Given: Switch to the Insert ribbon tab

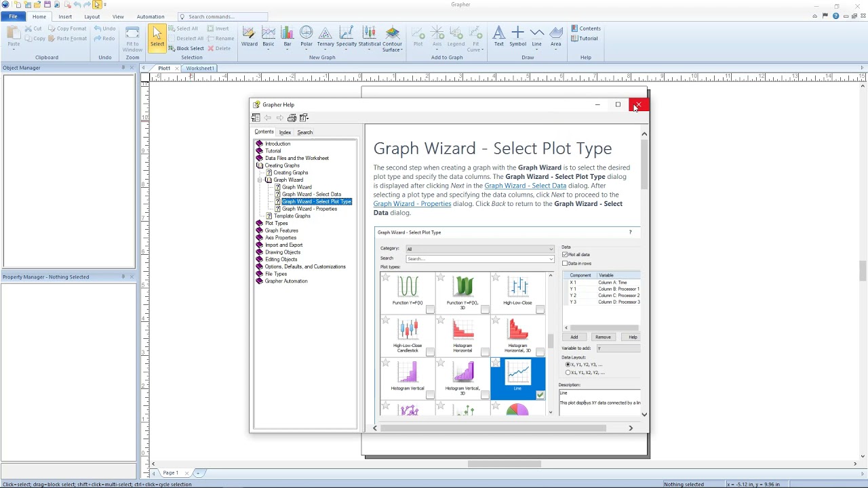Looking at the screenshot, I should (x=65, y=16).
